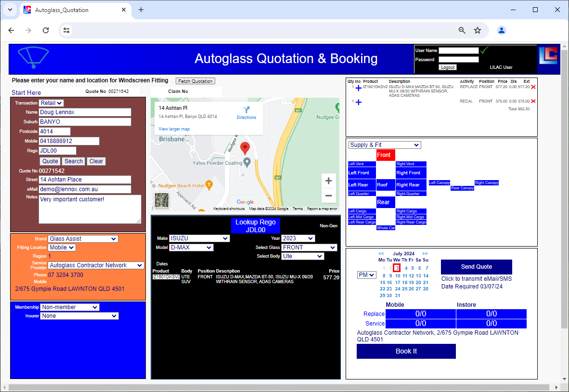Image resolution: width=569 pixels, height=392 pixels.
Task: Remove the REPLACE FRONT item with red X
Action: pyautogui.click(x=533, y=87)
